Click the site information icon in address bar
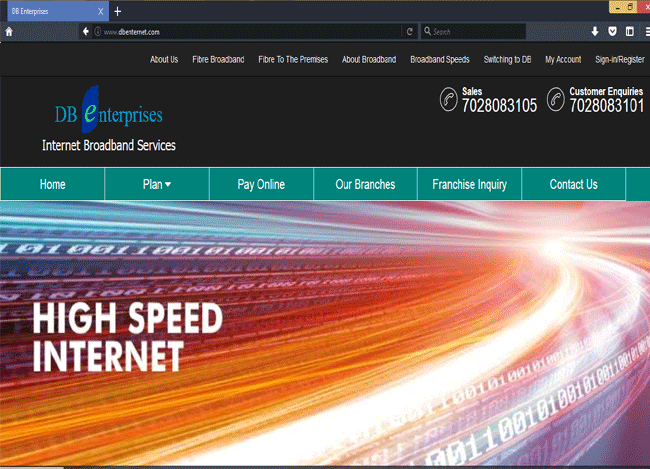 pos(98,32)
